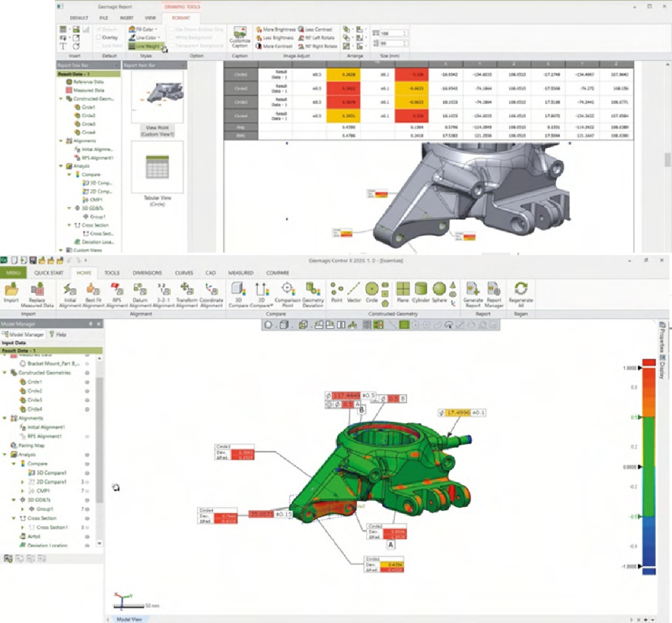This screenshot has width=672, height=623.
Task: Open the Datum Alignment tool
Action: click(140, 294)
